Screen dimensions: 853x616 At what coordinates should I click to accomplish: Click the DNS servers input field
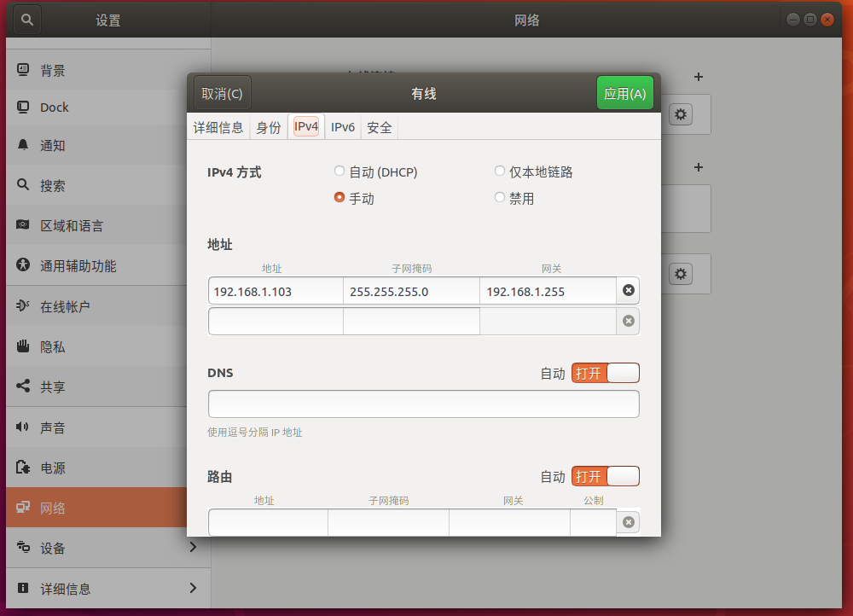pyautogui.click(x=424, y=404)
